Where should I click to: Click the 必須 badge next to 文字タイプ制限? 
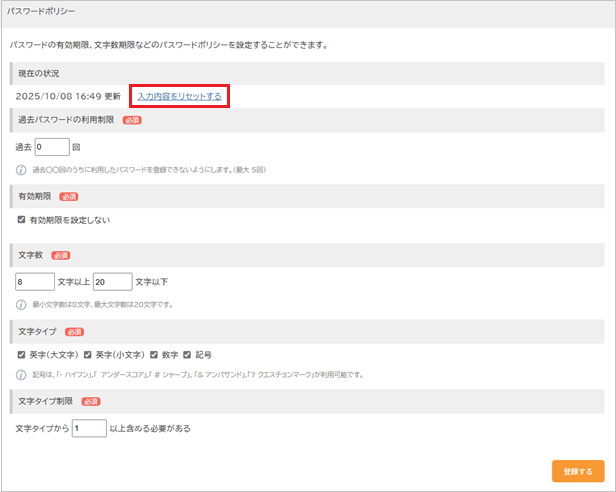click(x=92, y=401)
